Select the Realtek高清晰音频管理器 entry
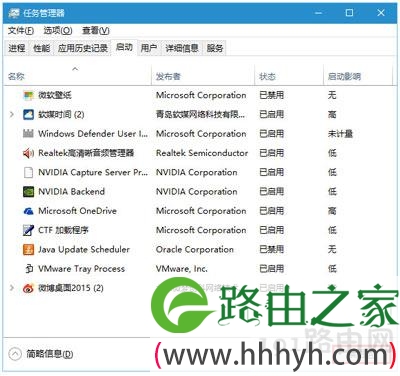 tap(86, 153)
